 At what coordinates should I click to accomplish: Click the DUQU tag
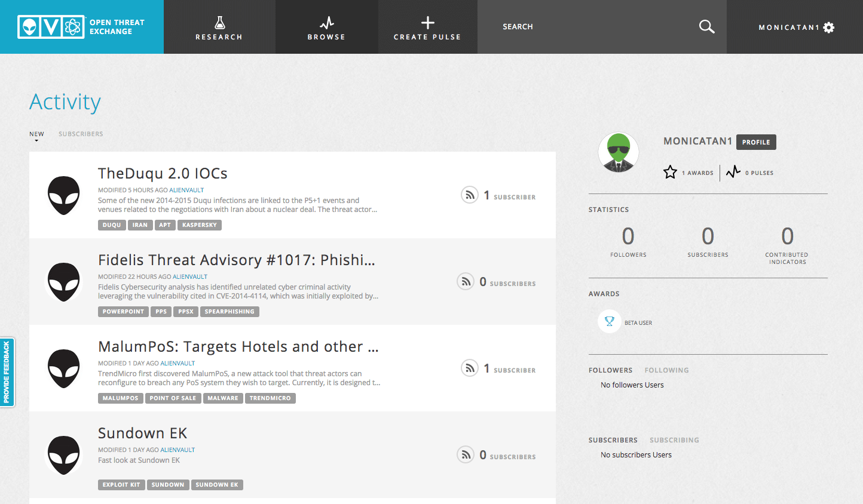pos(112,225)
